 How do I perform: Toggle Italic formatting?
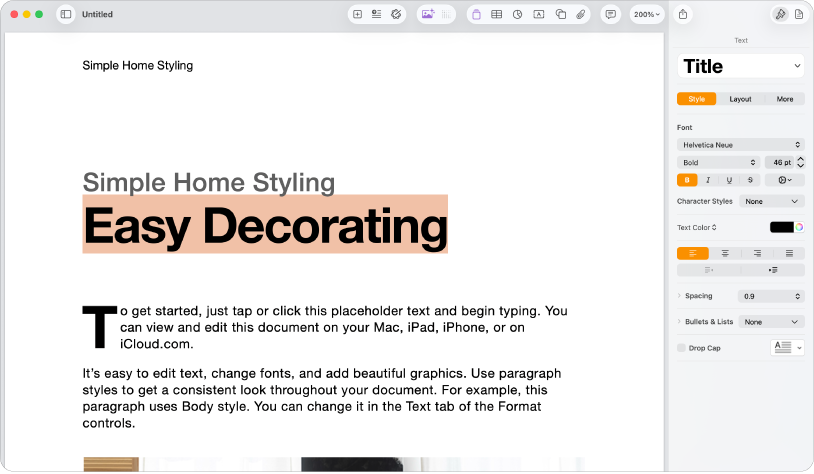point(708,180)
